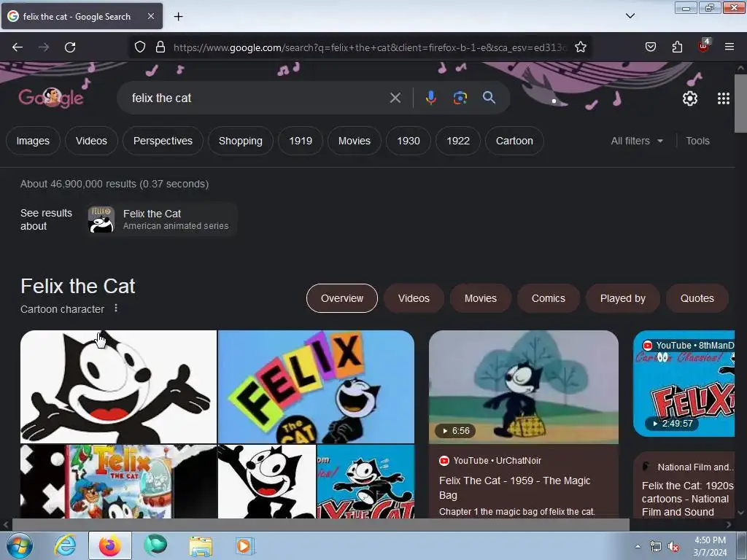This screenshot has width=747, height=560.
Task: Select Overview in the knowledge panel
Action: coord(342,298)
